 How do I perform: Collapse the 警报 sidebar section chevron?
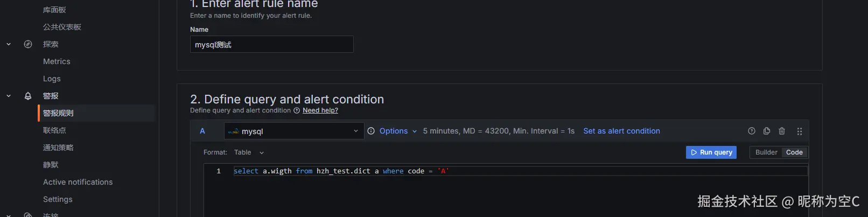click(9, 96)
